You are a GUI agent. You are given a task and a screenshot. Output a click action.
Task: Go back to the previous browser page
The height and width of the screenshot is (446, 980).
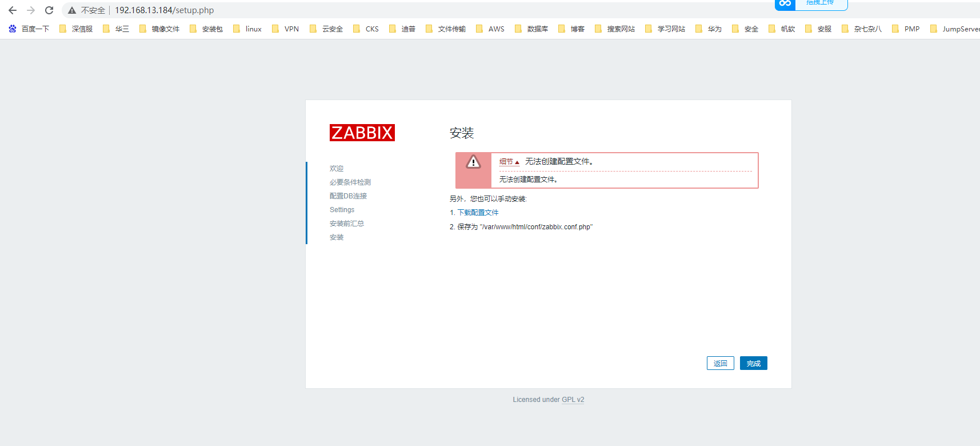click(x=13, y=10)
